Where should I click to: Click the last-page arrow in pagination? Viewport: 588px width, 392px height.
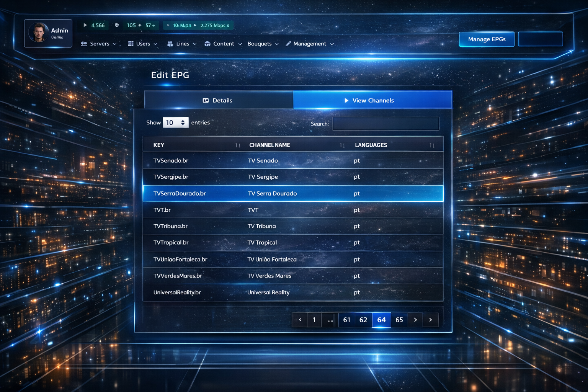point(431,320)
